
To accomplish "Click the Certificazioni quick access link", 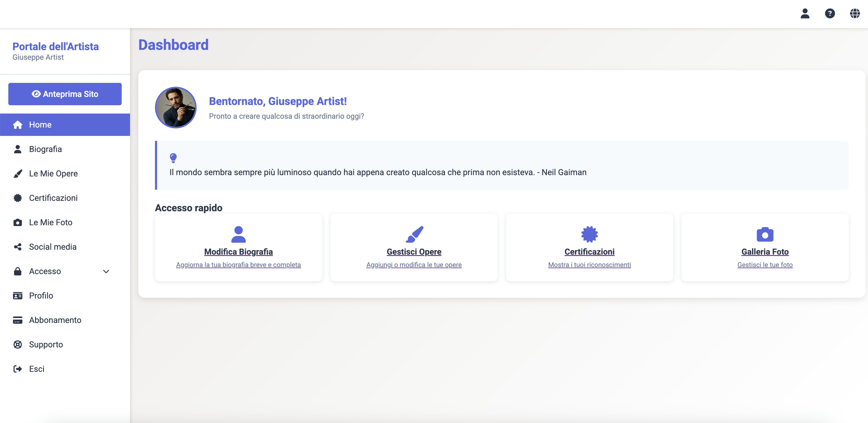I will pyautogui.click(x=589, y=252).
